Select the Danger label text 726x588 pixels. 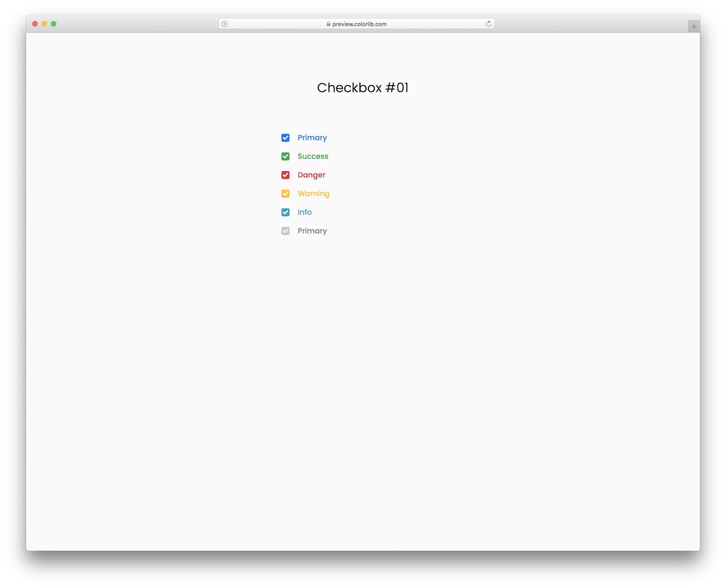(311, 175)
